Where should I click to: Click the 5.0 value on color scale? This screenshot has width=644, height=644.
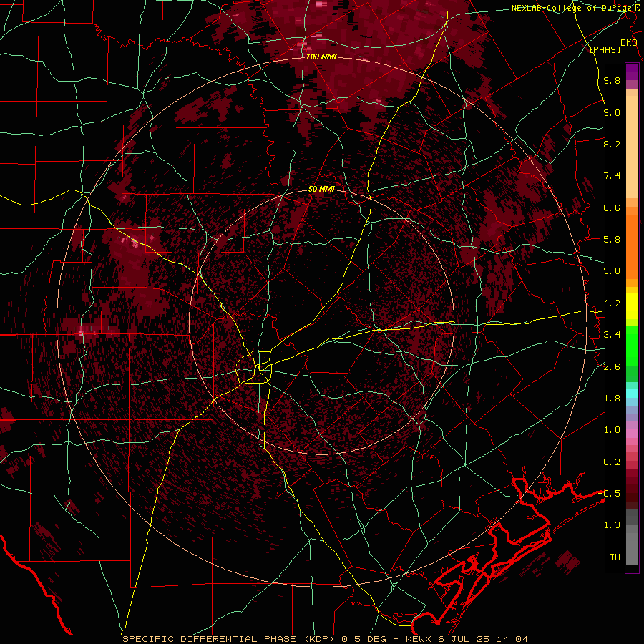(612, 271)
